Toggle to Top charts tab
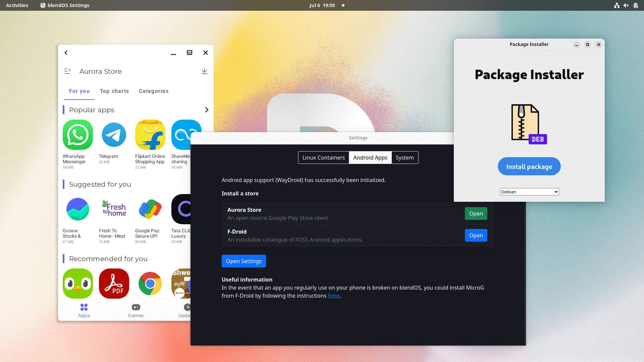644x362 pixels. 114,91
